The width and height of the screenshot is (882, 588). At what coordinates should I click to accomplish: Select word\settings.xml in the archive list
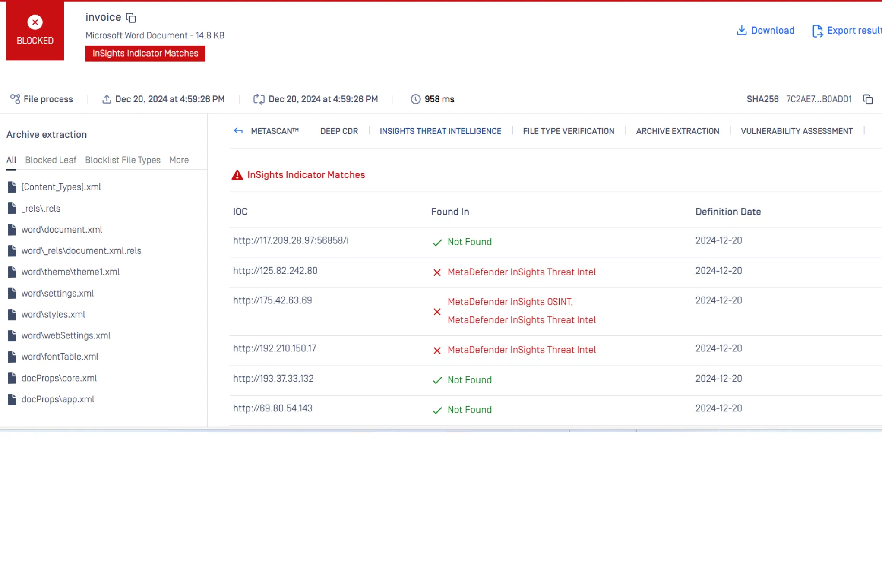[57, 294]
